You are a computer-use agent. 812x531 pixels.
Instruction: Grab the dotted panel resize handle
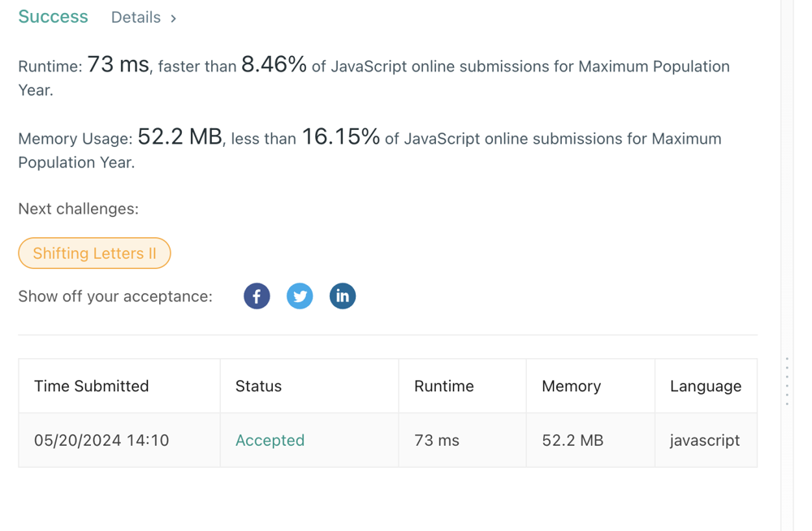tap(787, 382)
